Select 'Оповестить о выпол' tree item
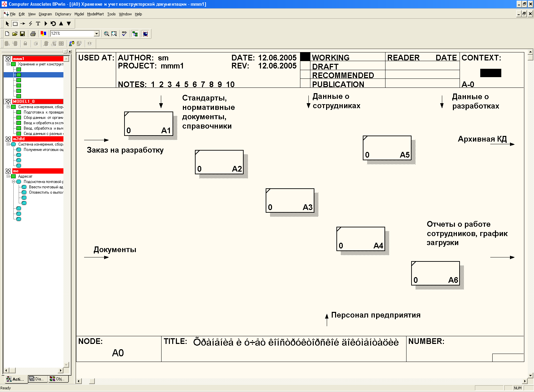Image resolution: width=534 pixels, height=392 pixels. coord(46,192)
